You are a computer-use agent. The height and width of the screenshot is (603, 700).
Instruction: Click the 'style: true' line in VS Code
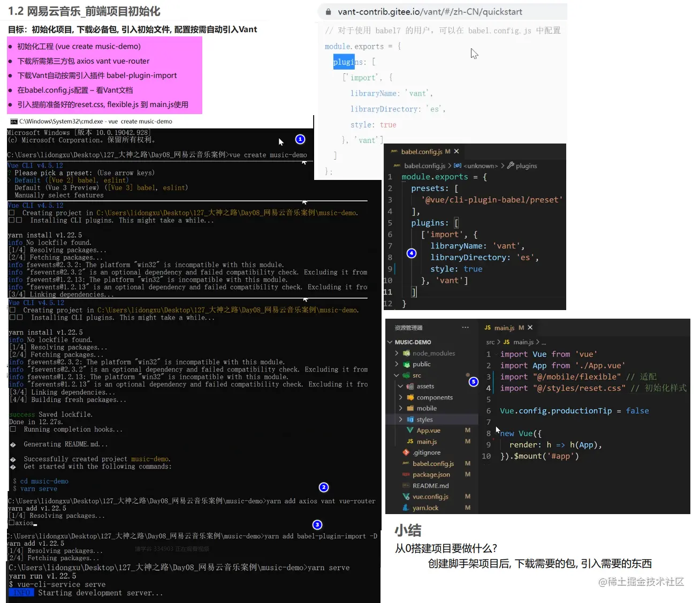coord(456,269)
